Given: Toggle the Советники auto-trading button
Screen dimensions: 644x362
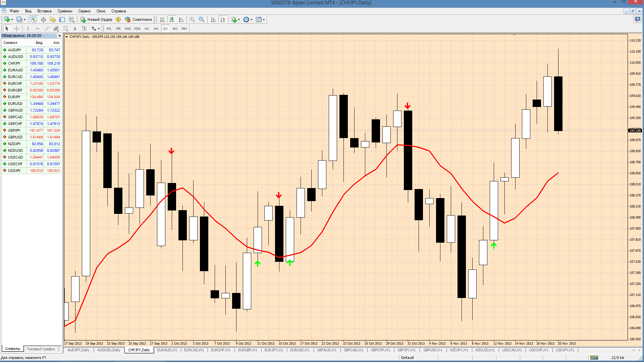Looking at the screenshot, I should point(139,19).
